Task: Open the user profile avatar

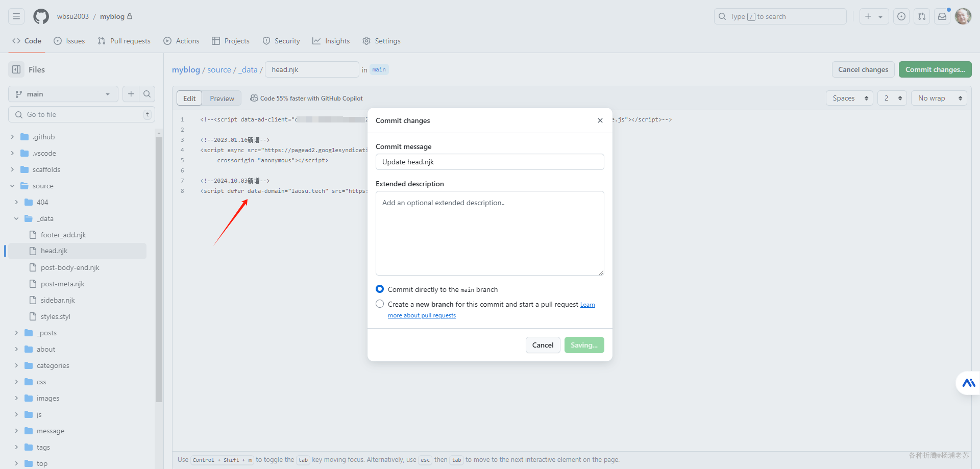Action: (x=963, y=16)
